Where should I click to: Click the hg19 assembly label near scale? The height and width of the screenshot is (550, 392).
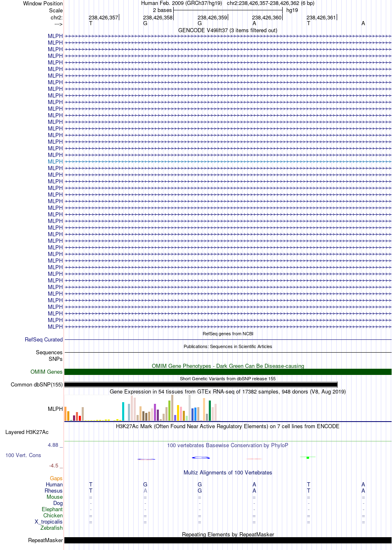(x=292, y=10)
